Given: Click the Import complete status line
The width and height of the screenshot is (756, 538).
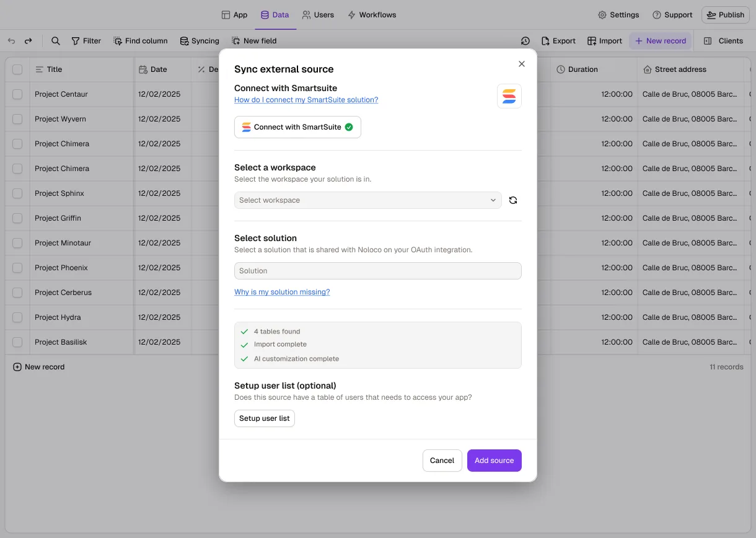Looking at the screenshot, I should pos(280,344).
